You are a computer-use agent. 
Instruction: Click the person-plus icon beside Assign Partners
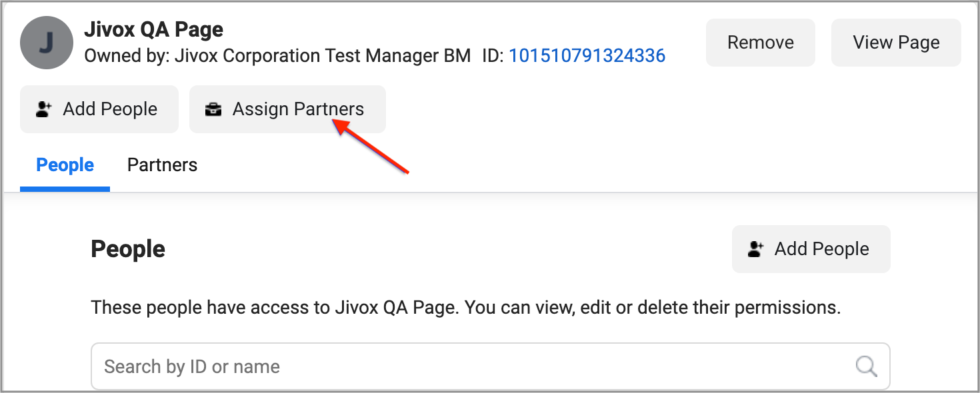point(44,109)
